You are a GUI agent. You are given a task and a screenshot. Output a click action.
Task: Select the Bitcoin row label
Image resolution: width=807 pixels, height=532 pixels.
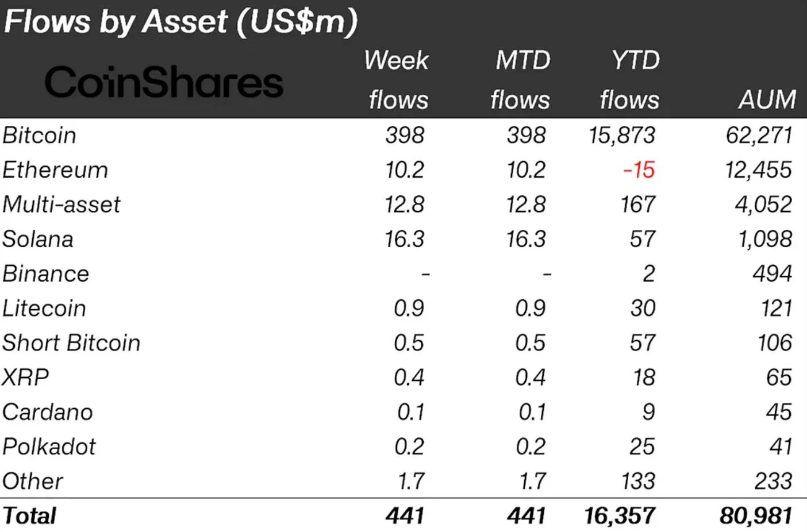40,136
